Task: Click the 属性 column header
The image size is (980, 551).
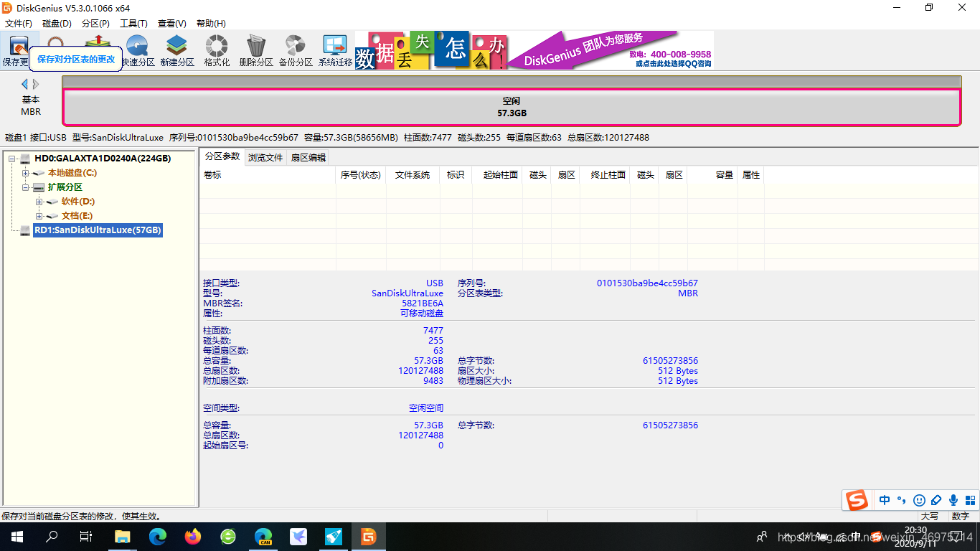Action: (751, 175)
